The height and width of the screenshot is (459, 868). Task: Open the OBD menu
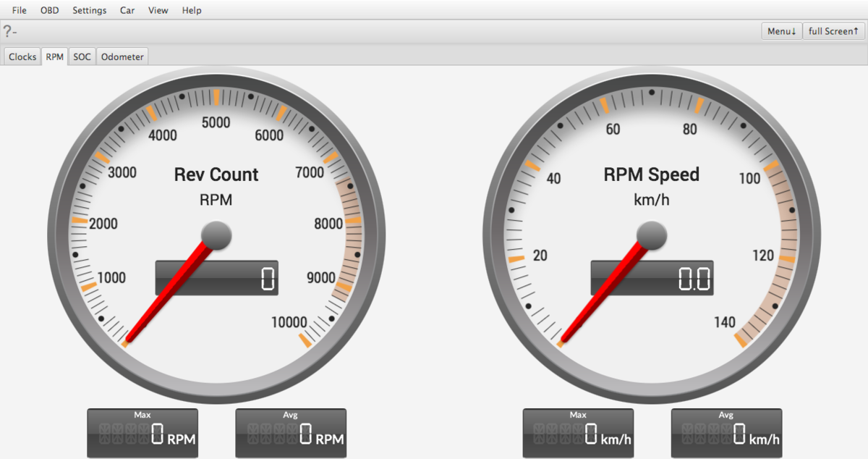pyautogui.click(x=50, y=10)
